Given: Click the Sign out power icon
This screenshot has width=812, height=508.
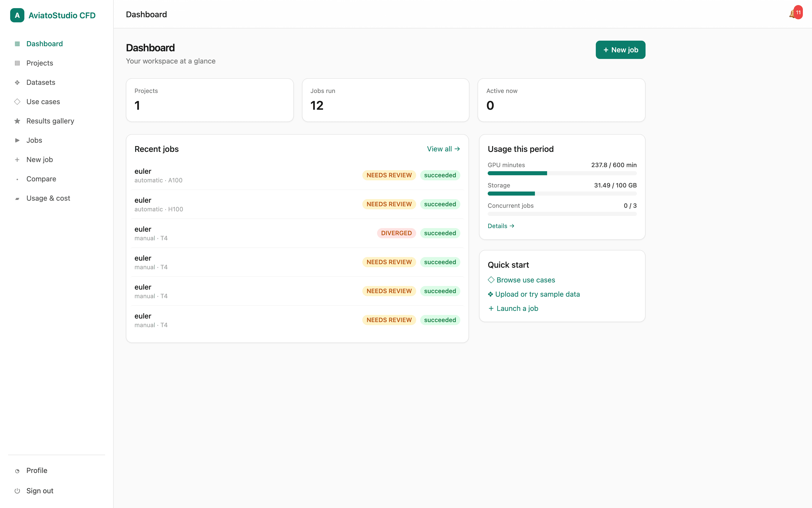Looking at the screenshot, I should 17,491.
